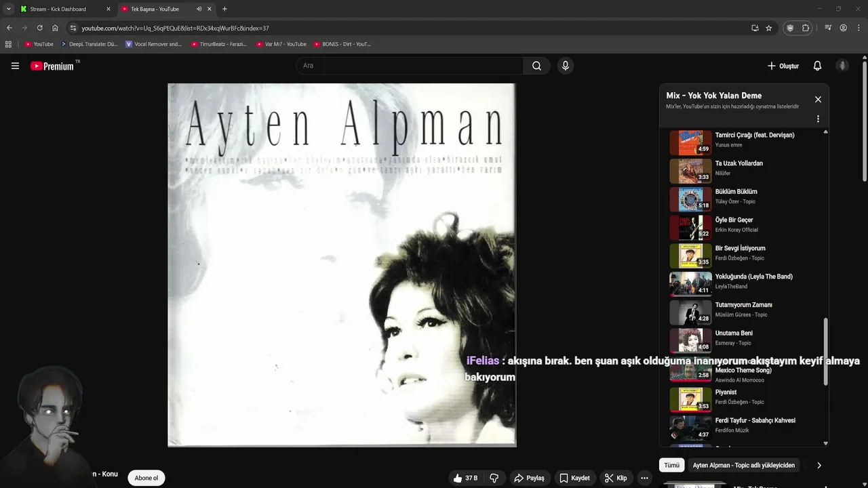The width and height of the screenshot is (868, 488).
Task: Open a new browser tab
Action: (x=224, y=9)
